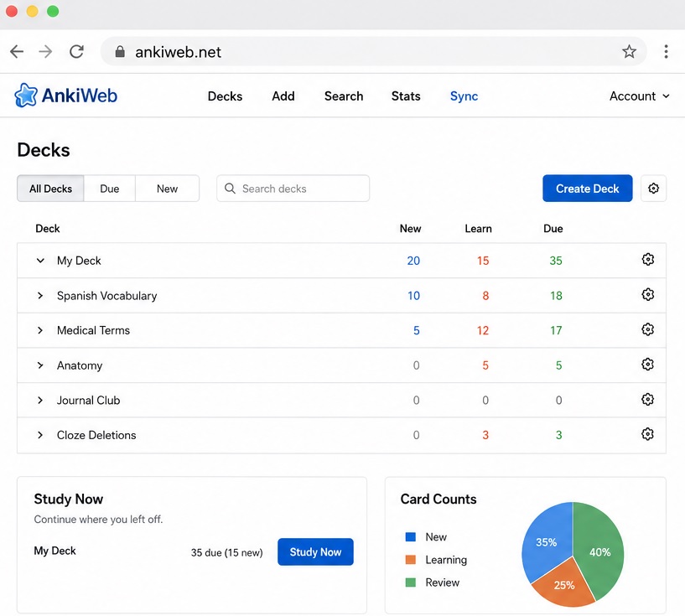Viewport: 685px width, 616px height.
Task: Click My Deck in Study Now card
Action: (x=54, y=551)
